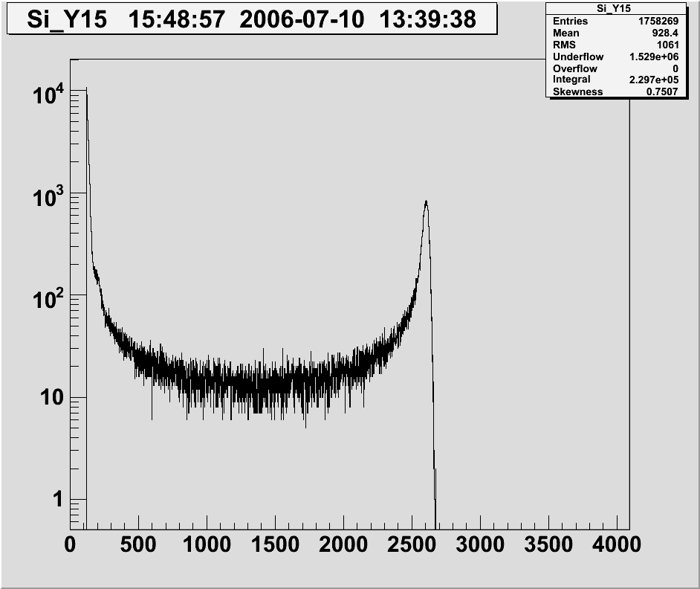Click the x-axis label 500
The height and width of the screenshot is (589, 700).
tap(139, 545)
